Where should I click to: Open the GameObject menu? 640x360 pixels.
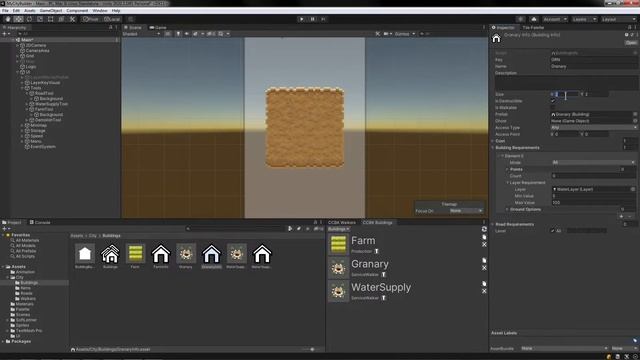[x=51, y=11]
